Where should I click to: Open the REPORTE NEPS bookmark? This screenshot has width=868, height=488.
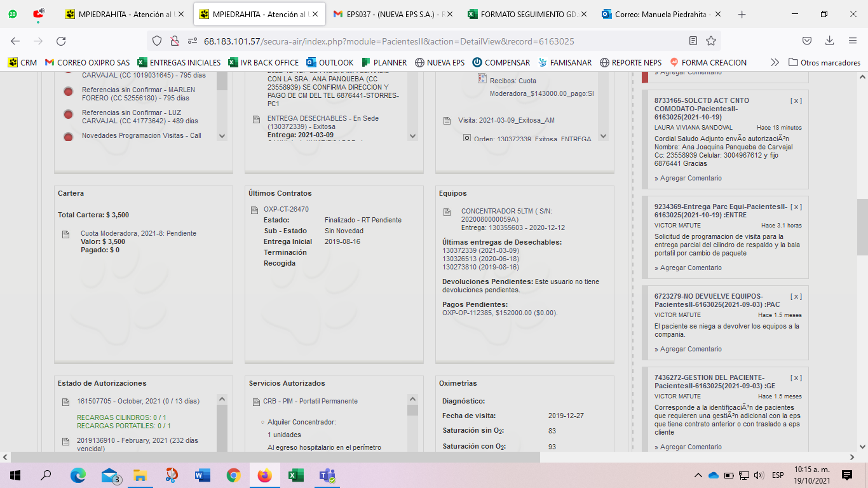[630, 62]
